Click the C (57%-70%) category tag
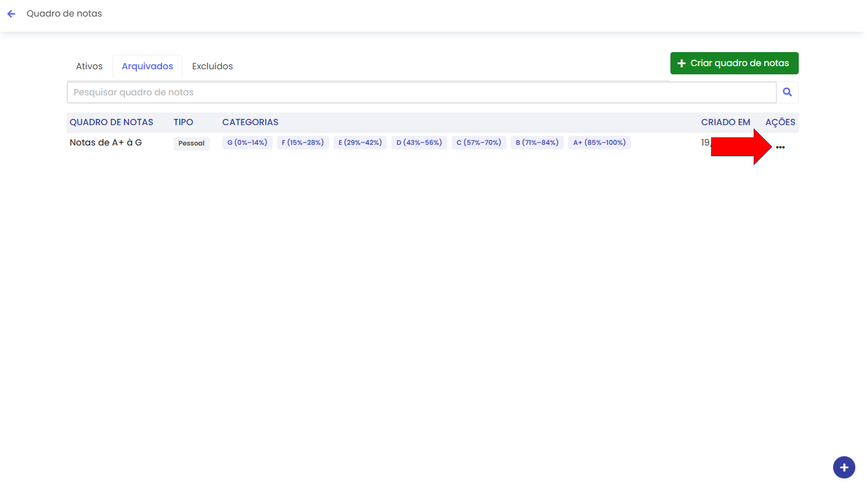The image size is (868, 488). 478,142
